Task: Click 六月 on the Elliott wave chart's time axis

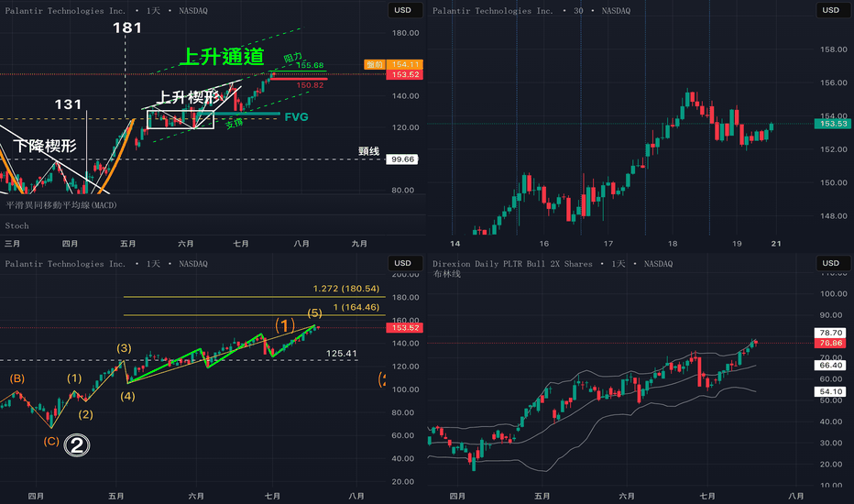Action: tap(195, 496)
